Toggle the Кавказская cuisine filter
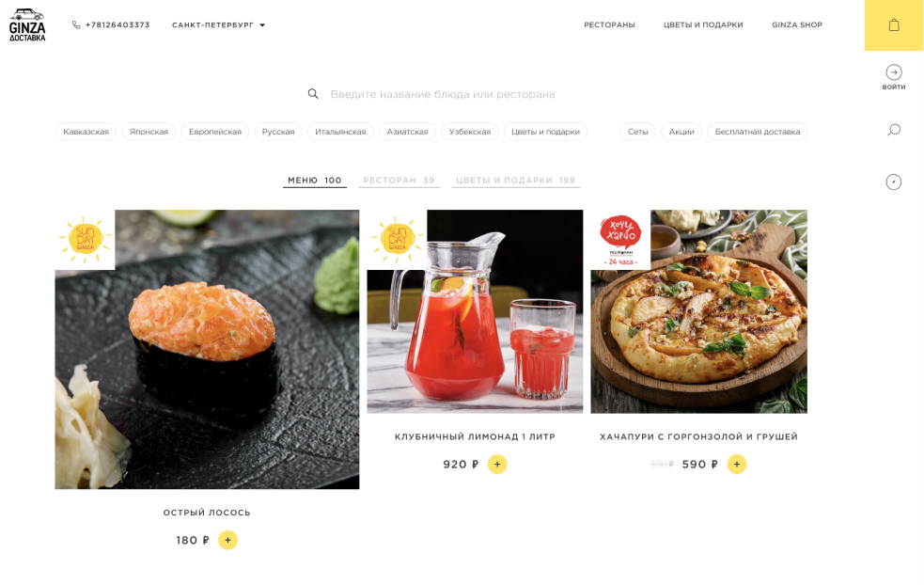Screen dimensions: 924x585 86,132
